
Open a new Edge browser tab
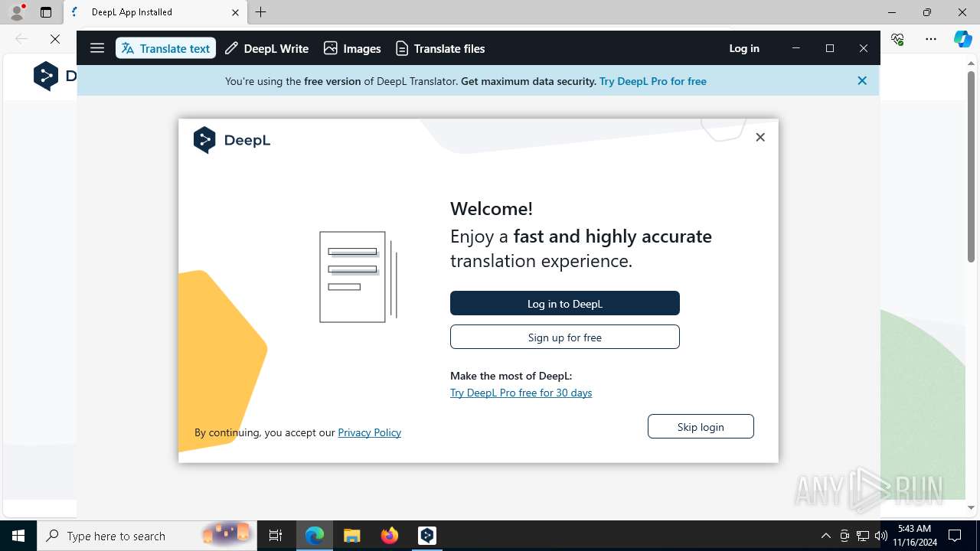pos(261,12)
